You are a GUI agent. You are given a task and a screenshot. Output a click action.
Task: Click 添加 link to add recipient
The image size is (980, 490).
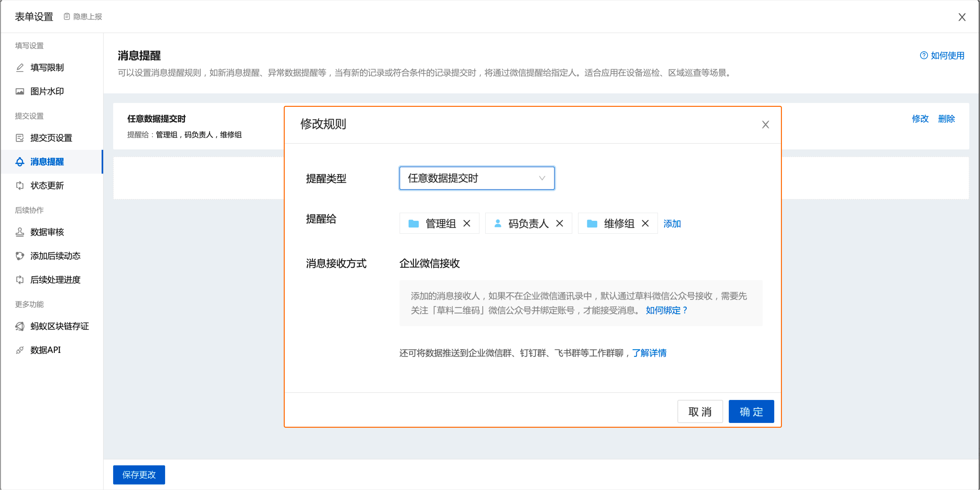point(672,223)
